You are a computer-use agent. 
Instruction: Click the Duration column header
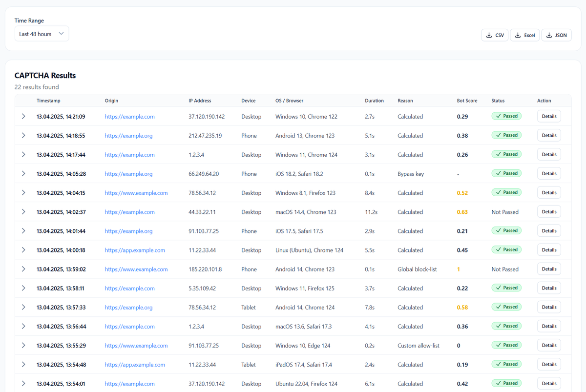coord(374,101)
